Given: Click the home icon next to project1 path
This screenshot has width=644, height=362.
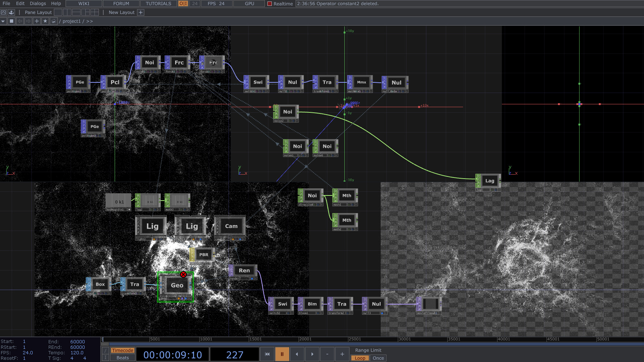Looking at the screenshot, I should click(53, 21).
